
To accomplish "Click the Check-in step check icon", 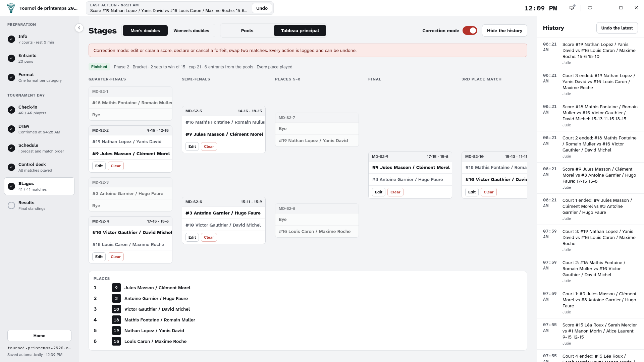I will pos(11,110).
